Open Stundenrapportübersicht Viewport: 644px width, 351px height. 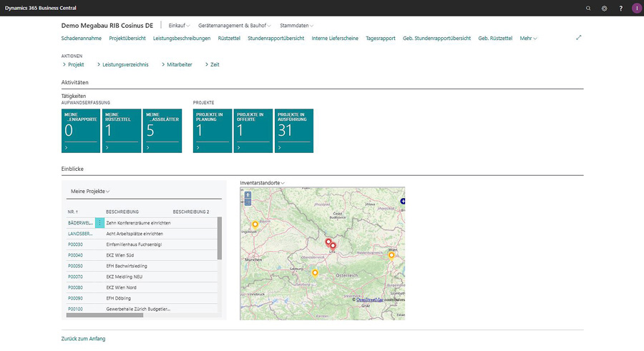click(x=276, y=38)
